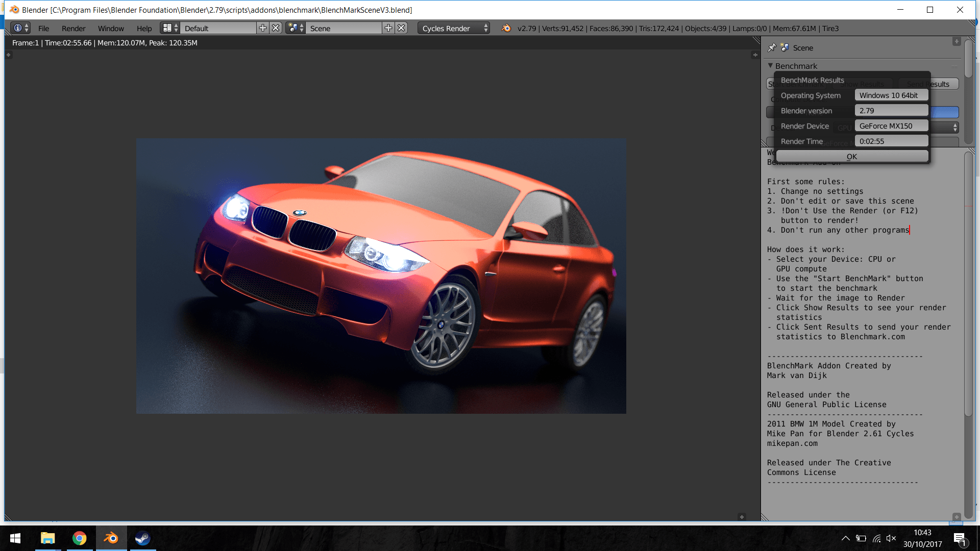The height and width of the screenshot is (551, 980).
Task: Click the 'GNU General Public License' line
Action: pos(826,405)
